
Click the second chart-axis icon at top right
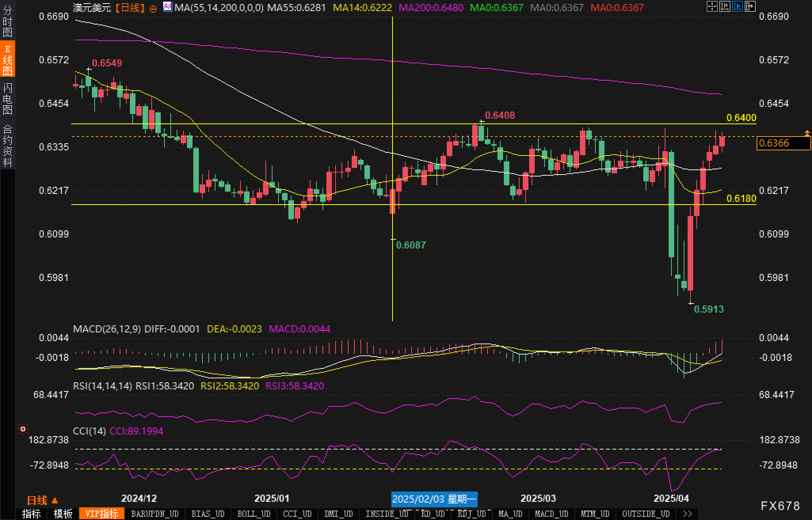point(724,6)
